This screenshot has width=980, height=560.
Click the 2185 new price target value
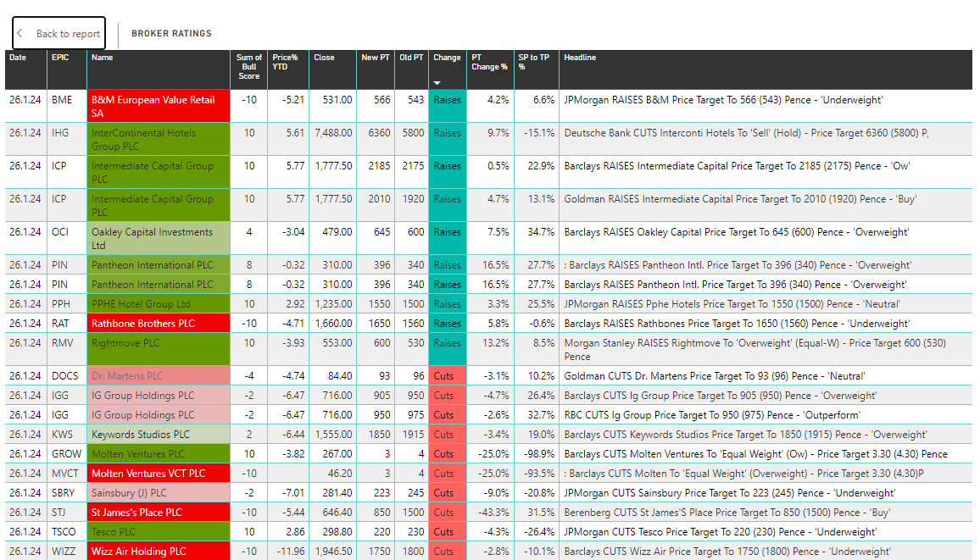pos(380,166)
